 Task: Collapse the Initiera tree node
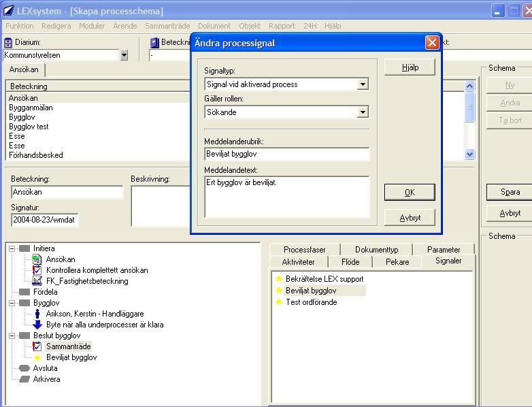tap(12, 248)
